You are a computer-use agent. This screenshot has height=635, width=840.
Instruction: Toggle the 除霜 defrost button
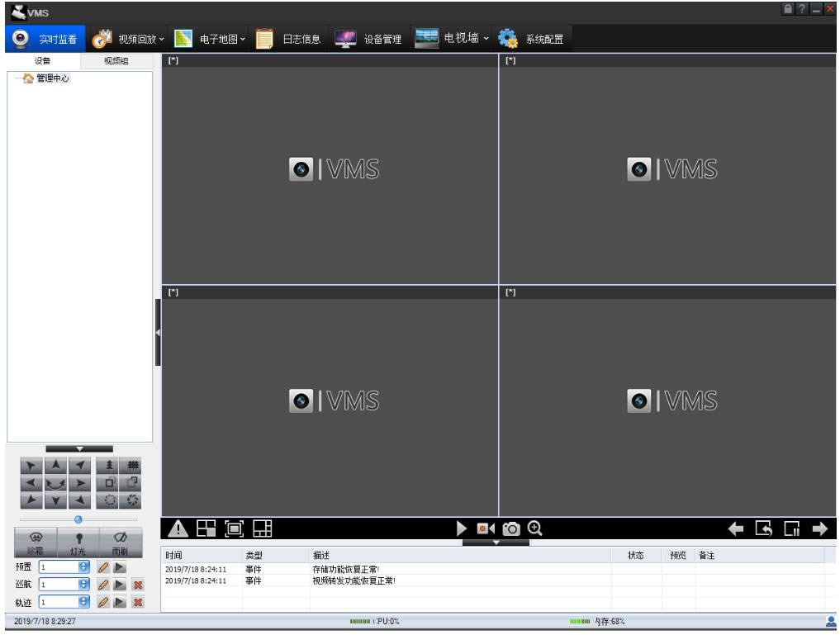click(35, 541)
